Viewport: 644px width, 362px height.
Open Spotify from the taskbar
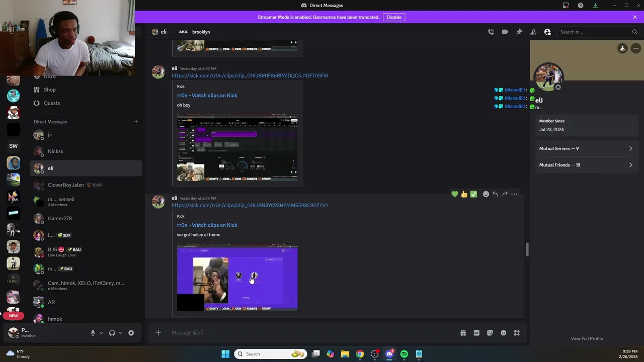point(404,354)
